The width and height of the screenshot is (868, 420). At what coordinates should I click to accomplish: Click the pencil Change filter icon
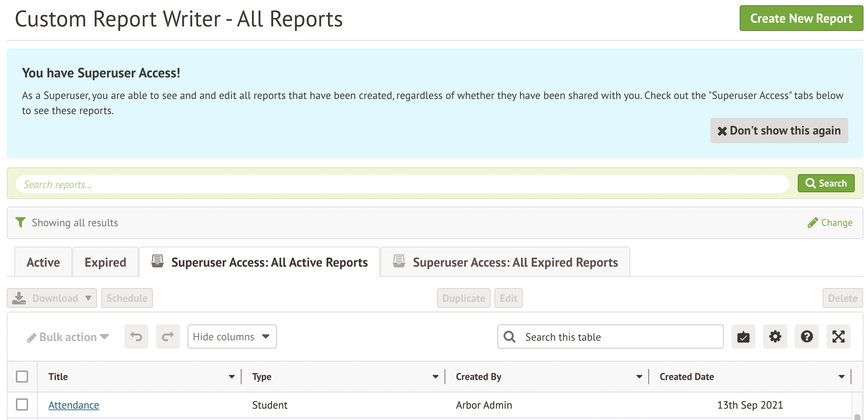tap(813, 223)
